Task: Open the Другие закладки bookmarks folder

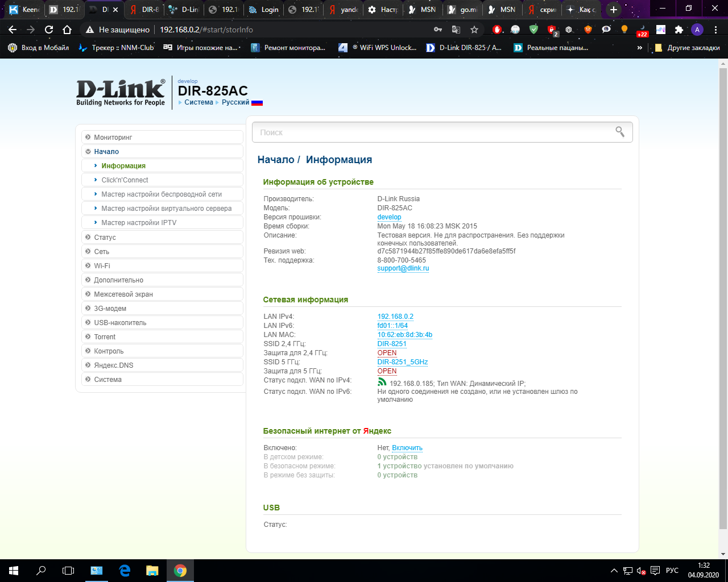Action: [x=687, y=48]
